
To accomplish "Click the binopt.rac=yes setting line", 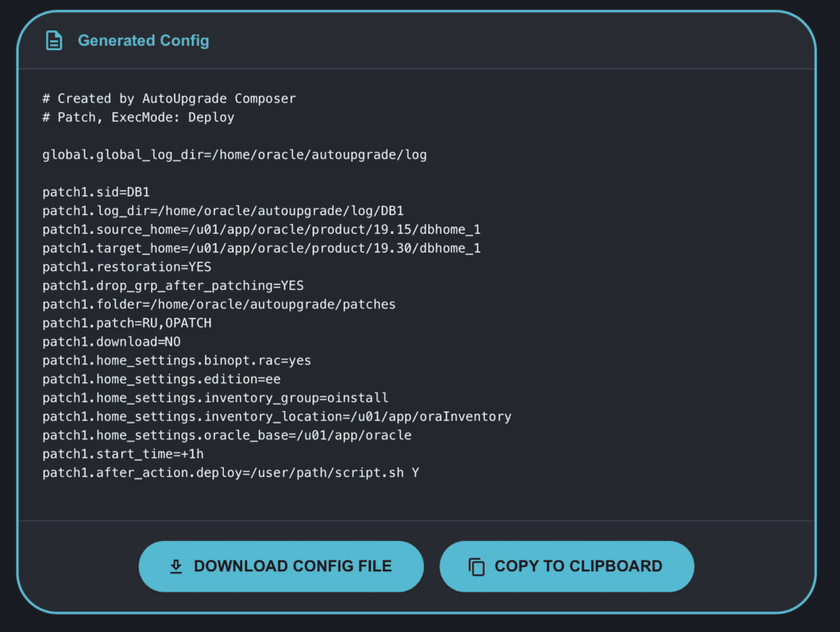I will 177,360.
